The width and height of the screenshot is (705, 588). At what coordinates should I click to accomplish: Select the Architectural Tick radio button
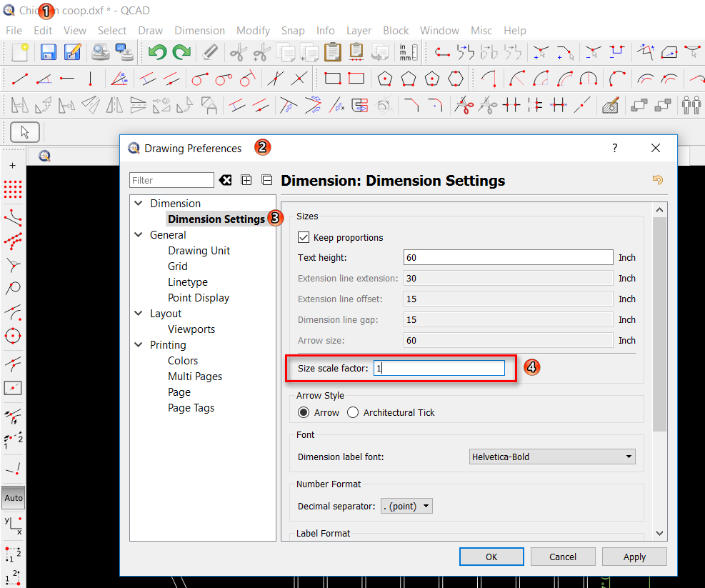pos(353,412)
